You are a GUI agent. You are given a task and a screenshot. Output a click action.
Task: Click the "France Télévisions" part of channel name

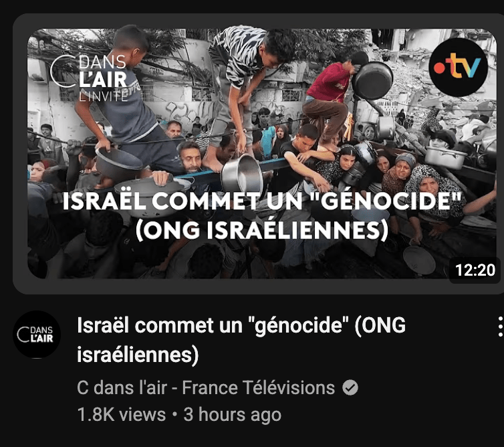click(259, 387)
